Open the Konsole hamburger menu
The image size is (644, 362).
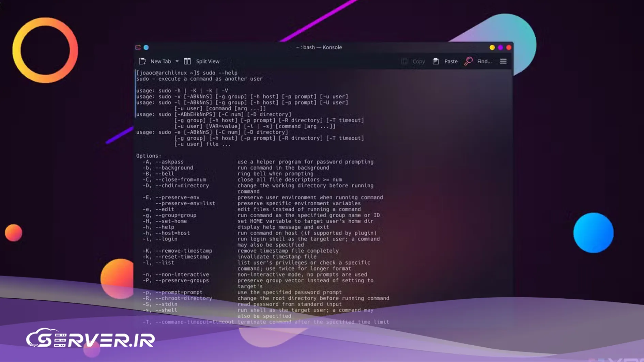503,61
